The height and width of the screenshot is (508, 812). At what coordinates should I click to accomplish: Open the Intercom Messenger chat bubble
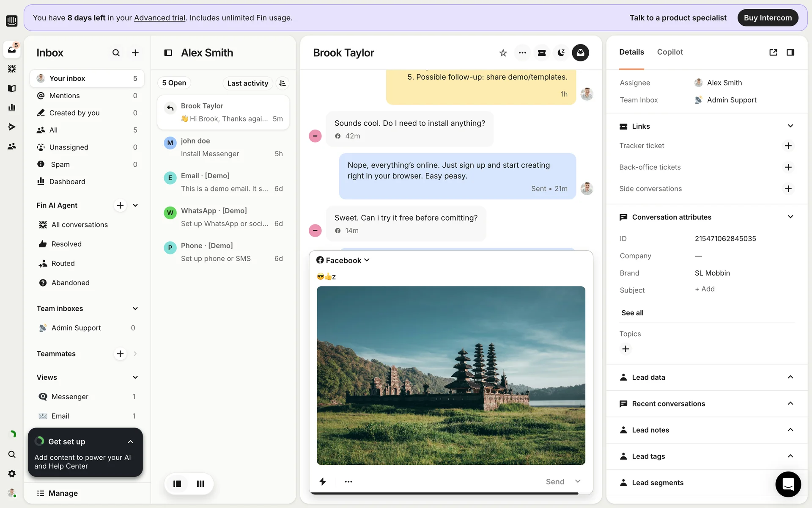[788, 484]
